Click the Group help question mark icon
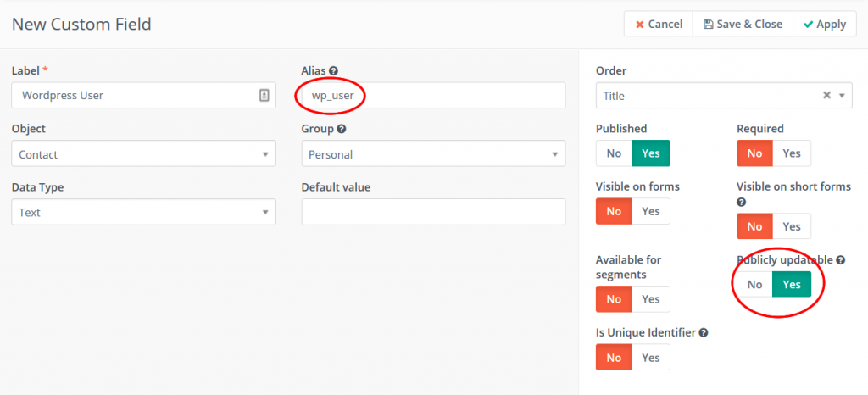 (341, 129)
